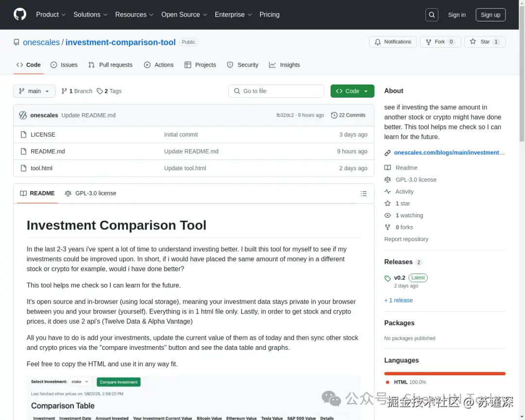Open the README.md file

tap(48, 151)
